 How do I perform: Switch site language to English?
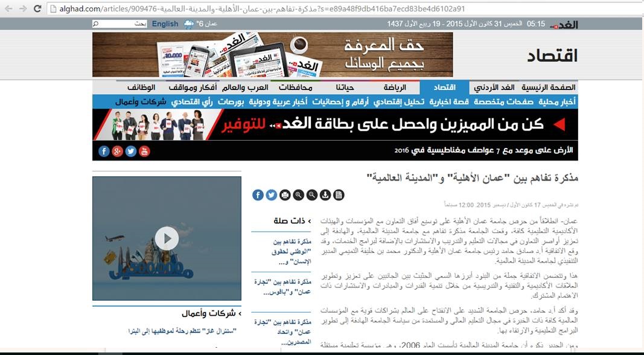click(165, 24)
